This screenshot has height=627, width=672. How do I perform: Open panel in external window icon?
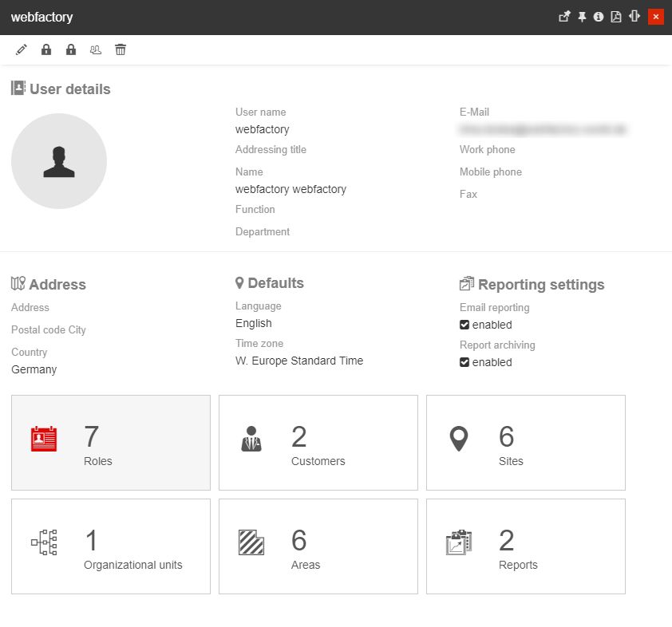(x=564, y=17)
